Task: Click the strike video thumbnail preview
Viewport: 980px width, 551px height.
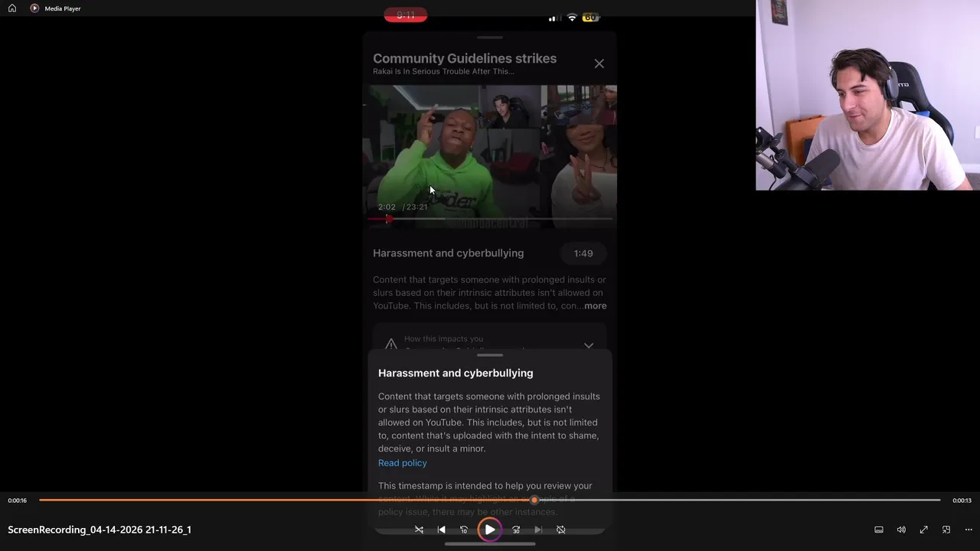Action: pos(490,156)
